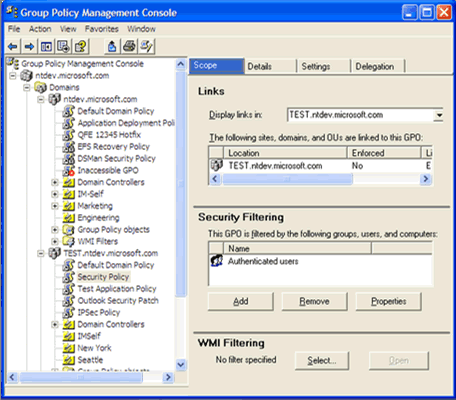The height and width of the screenshot is (400, 456).
Task: Click the Properties button
Action: click(x=389, y=301)
